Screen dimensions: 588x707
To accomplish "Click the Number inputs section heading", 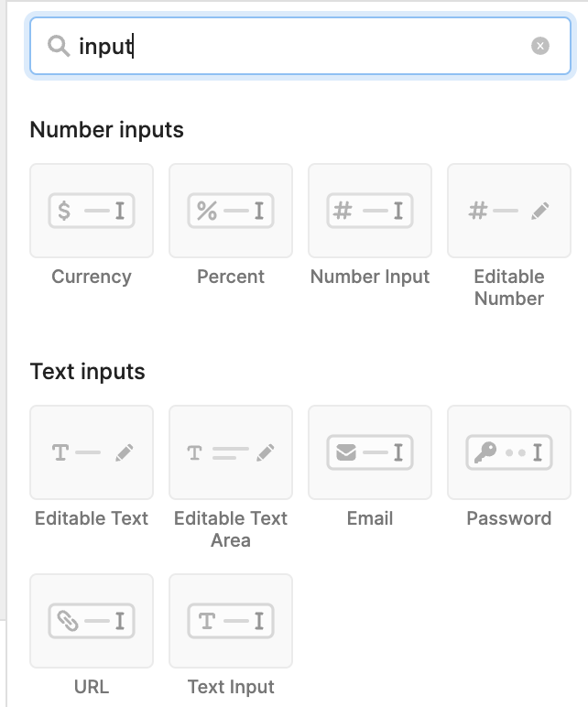I will 107,130.
